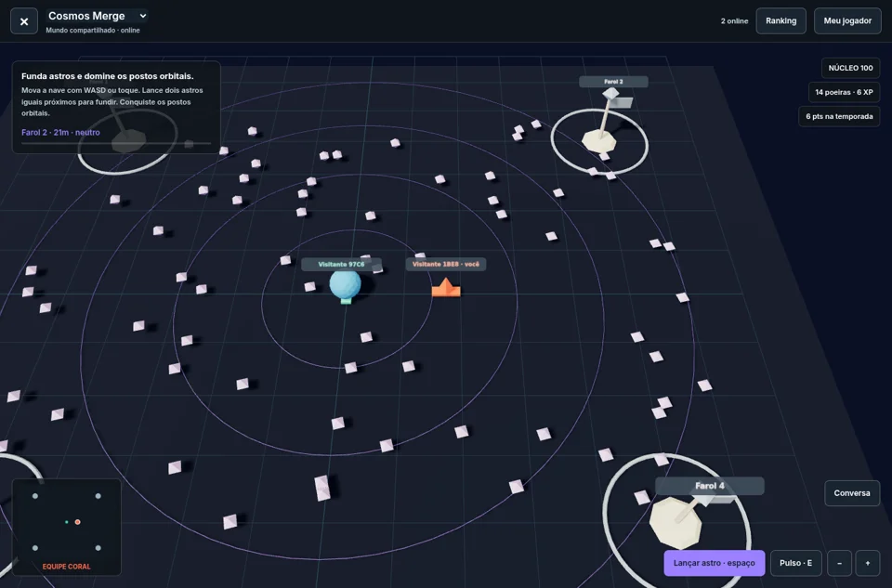Zoom out with the minus button
Screen dimensions: 892x588
[x=839, y=563]
